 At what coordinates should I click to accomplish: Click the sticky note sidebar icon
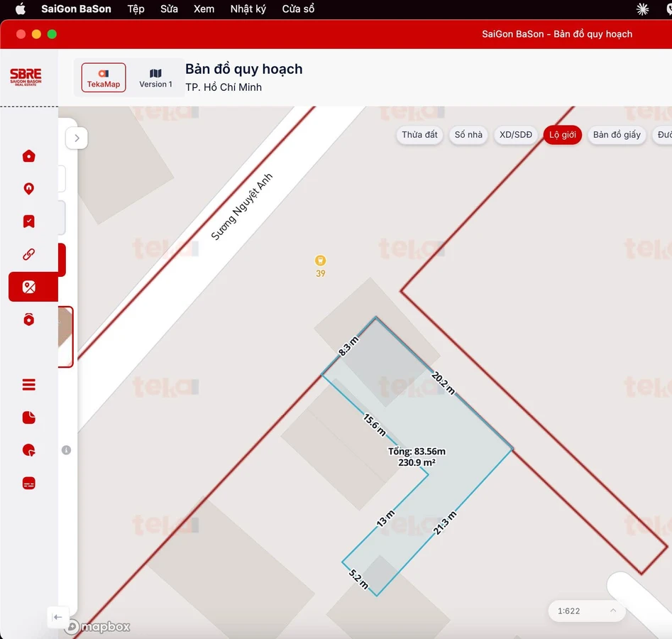pos(28,417)
